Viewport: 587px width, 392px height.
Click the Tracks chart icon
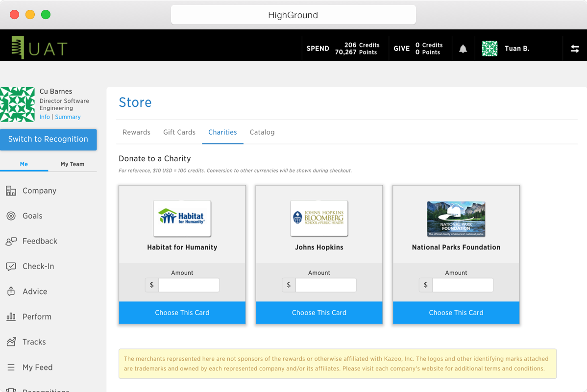tap(11, 342)
